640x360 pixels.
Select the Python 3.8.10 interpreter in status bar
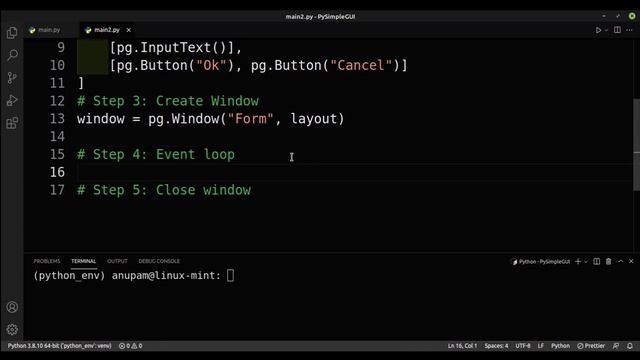point(59,346)
